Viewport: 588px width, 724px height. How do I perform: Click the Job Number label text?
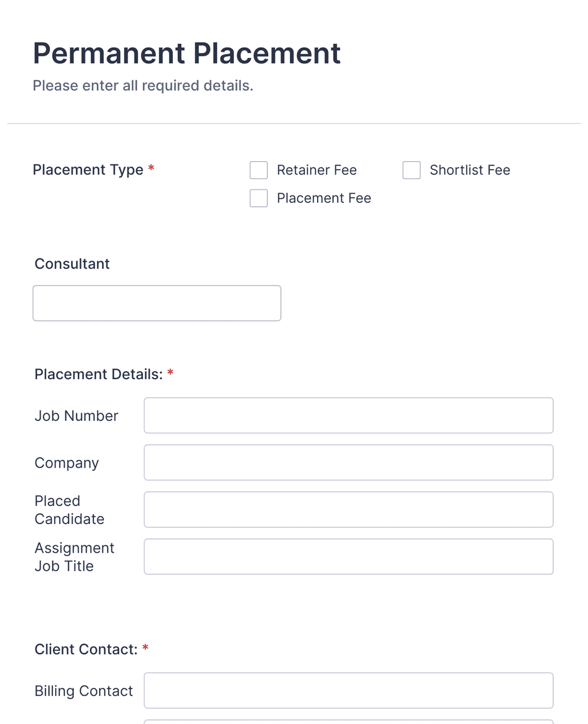76,415
